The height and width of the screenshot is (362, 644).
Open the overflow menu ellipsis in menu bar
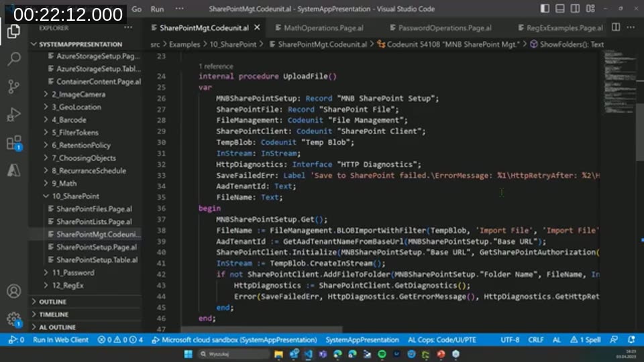180,9
